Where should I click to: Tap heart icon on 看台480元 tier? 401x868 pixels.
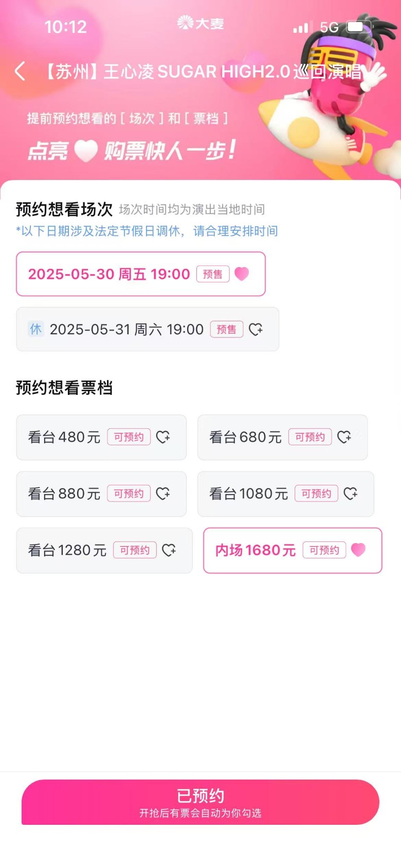point(163,437)
